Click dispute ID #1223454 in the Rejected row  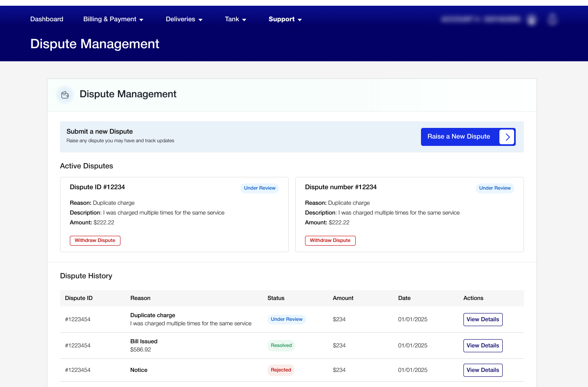pos(78,370)
